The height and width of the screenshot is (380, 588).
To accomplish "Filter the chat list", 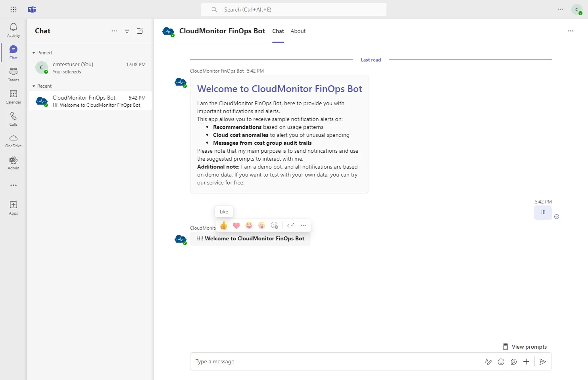I will 127,31.
